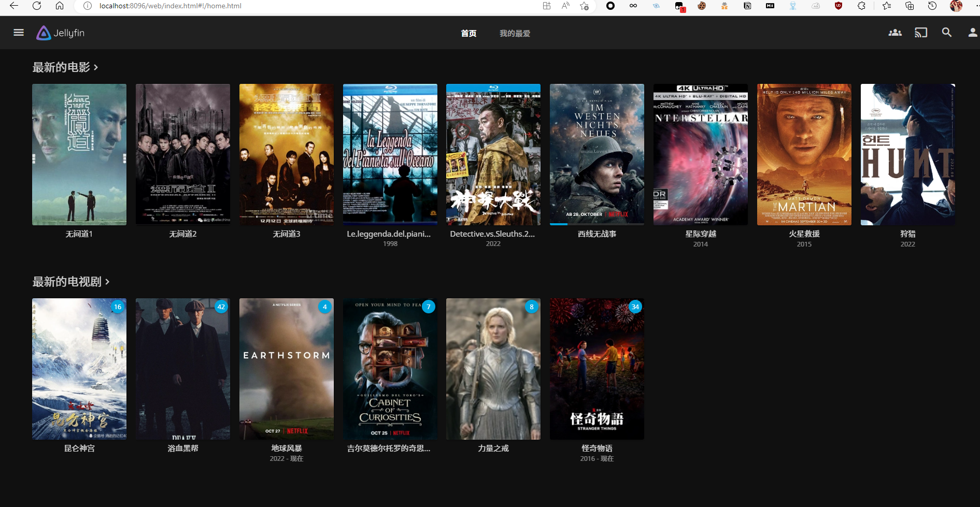Open the split screen icon in address bar
Screen dimensions: 980x507
click(547, 6)
